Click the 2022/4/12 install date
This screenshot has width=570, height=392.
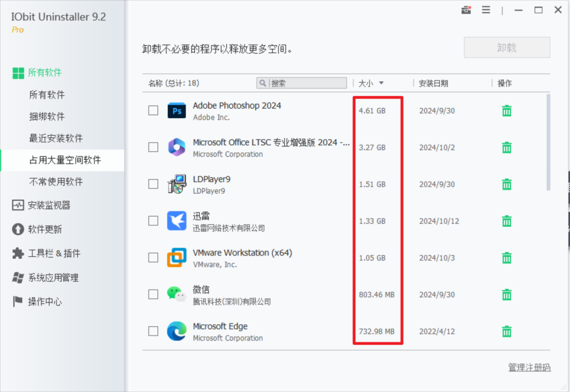pos(437,331)
